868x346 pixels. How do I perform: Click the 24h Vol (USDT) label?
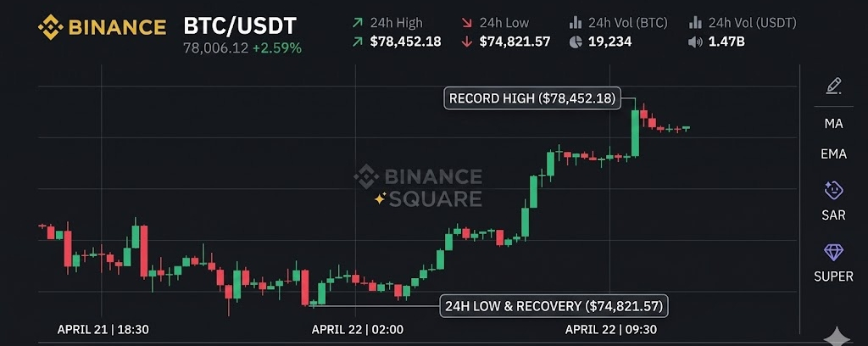[x=753, y=23]
